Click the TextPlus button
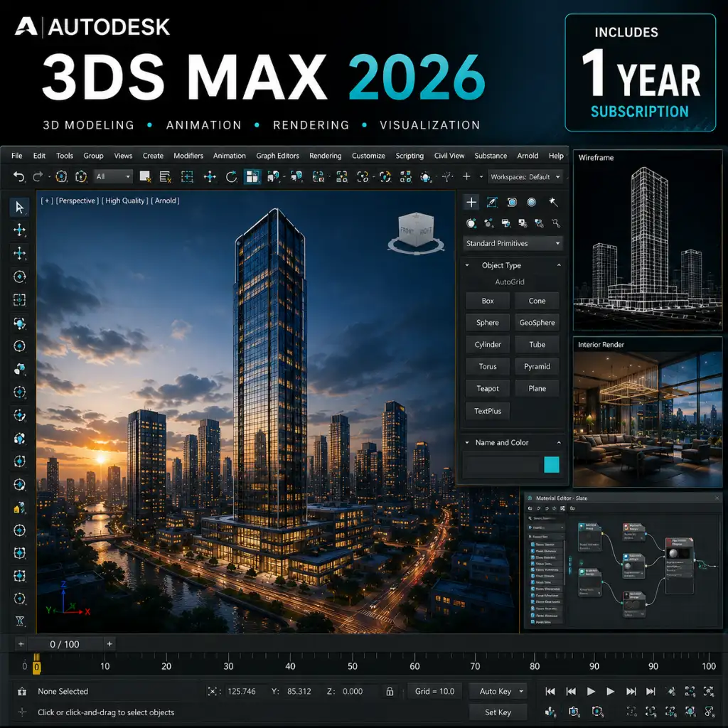Viewport: 728px width, 728px height. [x=488, y=411]
